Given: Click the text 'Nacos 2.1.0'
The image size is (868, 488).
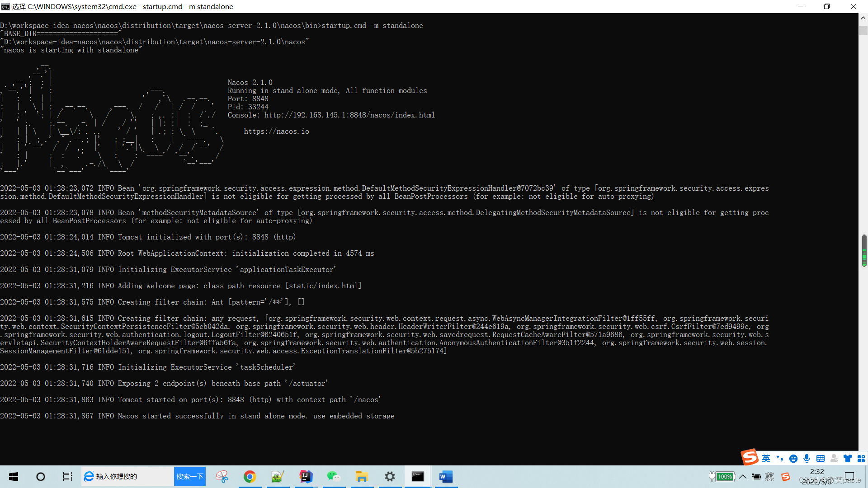Looking at the screenshot, I should (250, 83).
